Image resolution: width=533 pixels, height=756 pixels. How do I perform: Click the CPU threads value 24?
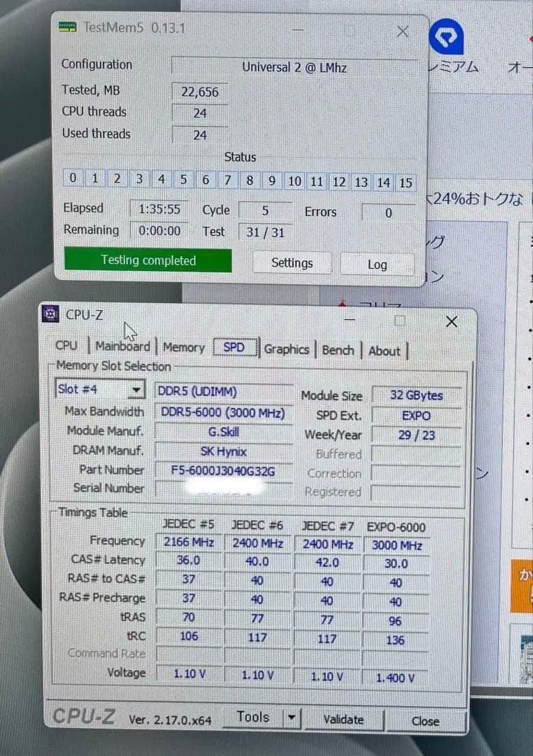199,113
